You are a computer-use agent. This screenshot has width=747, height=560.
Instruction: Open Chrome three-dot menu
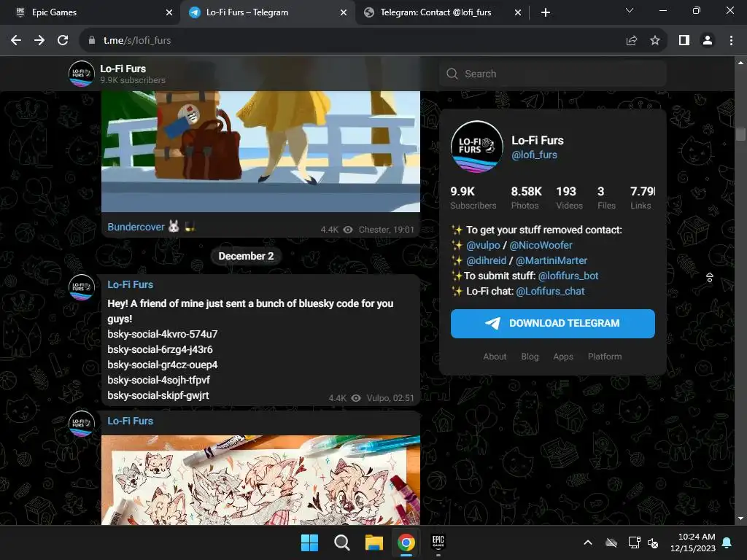point(731,41)
